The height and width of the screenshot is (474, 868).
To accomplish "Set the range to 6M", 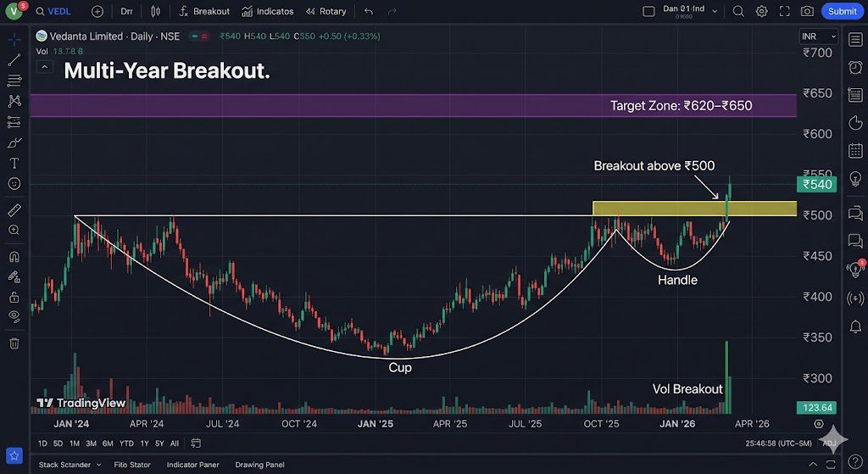I will pyautogui.click(x=108, y=443).
